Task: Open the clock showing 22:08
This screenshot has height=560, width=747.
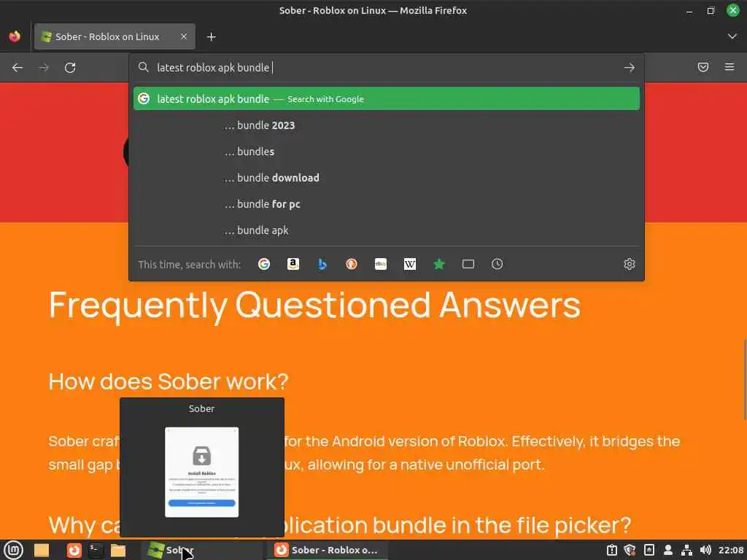Action: [731, 550]
